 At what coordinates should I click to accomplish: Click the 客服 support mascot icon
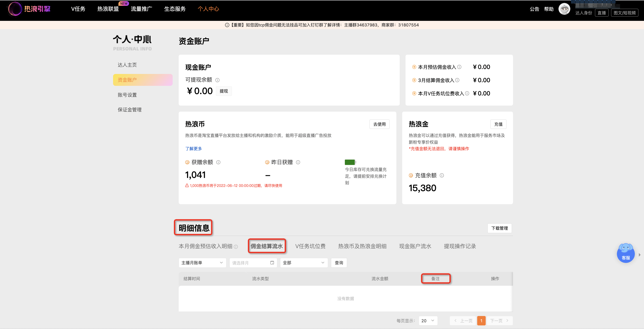pos(626,253)
